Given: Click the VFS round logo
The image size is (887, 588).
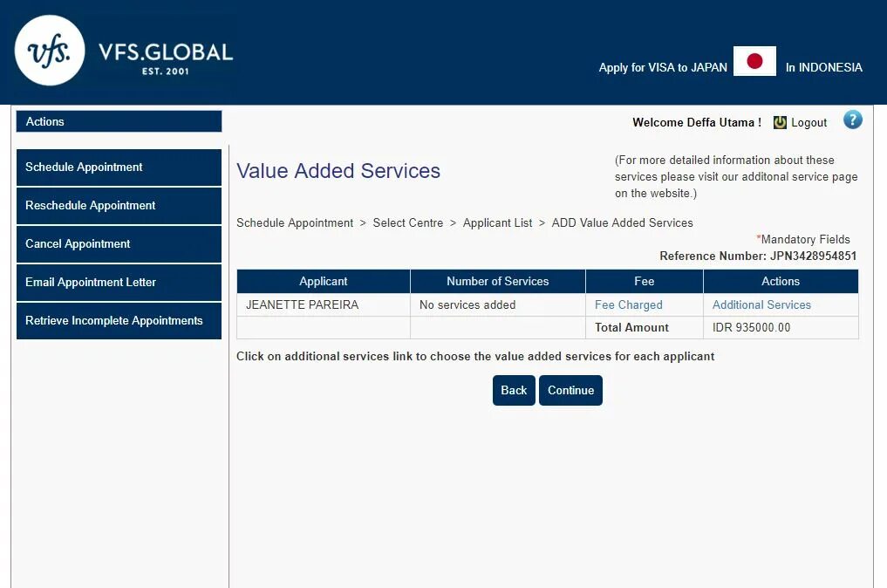Looking at the screenshot, I should [x=50, y=51].
